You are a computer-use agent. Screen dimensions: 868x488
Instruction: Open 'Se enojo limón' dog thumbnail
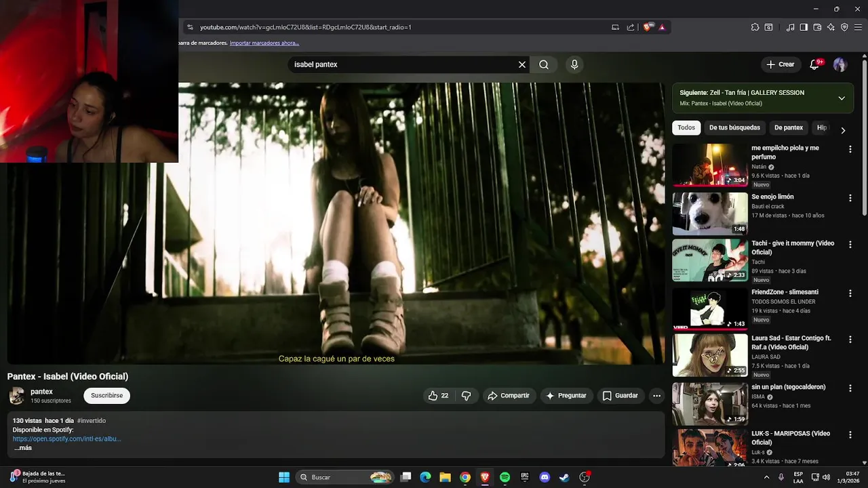click(710, 213)
